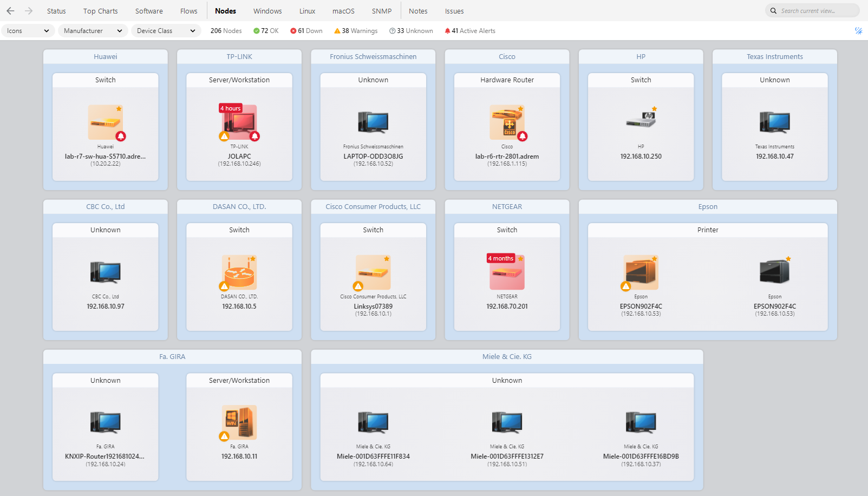Select the JOLAPC workstation icon
Image resolution: width=868 pixels, height=496 pixels.
[239, 122]
